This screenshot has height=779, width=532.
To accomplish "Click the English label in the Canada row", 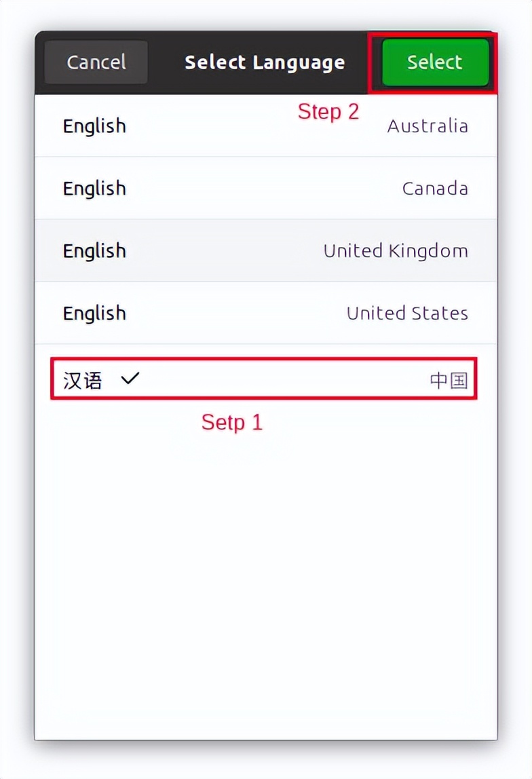I will (94, 189).
